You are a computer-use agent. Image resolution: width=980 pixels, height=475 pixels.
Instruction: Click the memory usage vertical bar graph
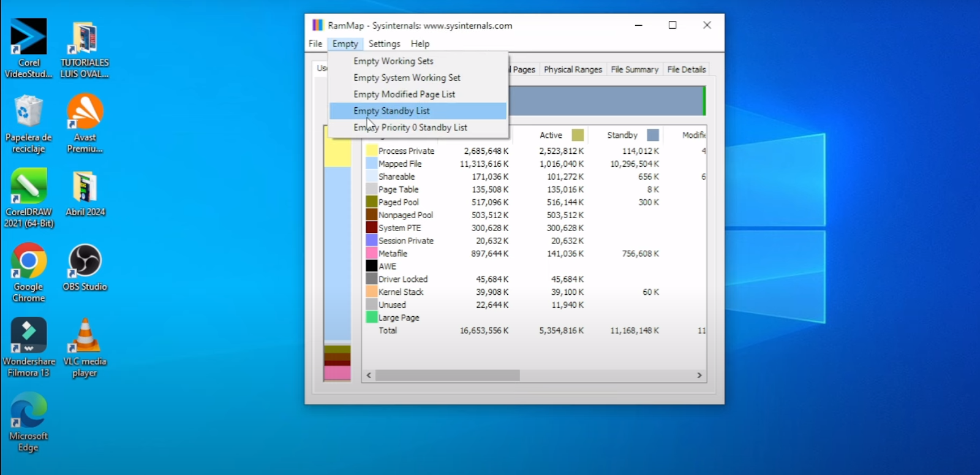coord(337,254)
